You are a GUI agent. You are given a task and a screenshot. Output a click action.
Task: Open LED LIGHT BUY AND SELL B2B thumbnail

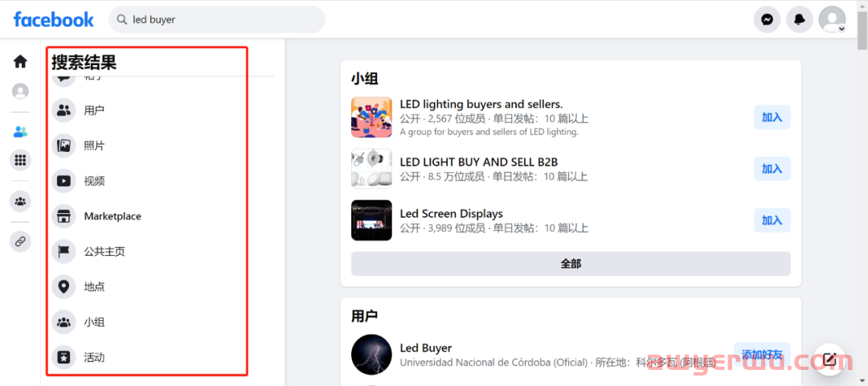[371, 169]
